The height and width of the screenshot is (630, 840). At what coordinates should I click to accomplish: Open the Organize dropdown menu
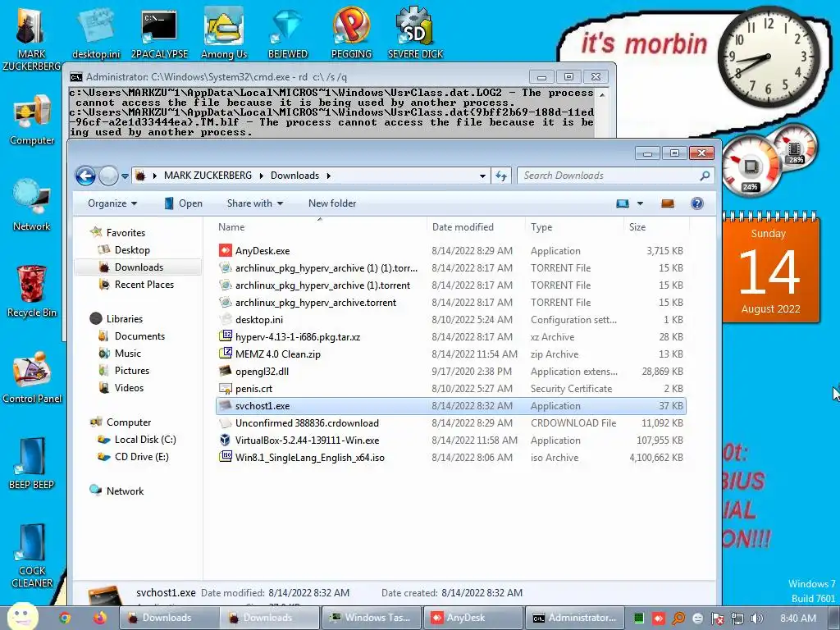click(112, 203)
